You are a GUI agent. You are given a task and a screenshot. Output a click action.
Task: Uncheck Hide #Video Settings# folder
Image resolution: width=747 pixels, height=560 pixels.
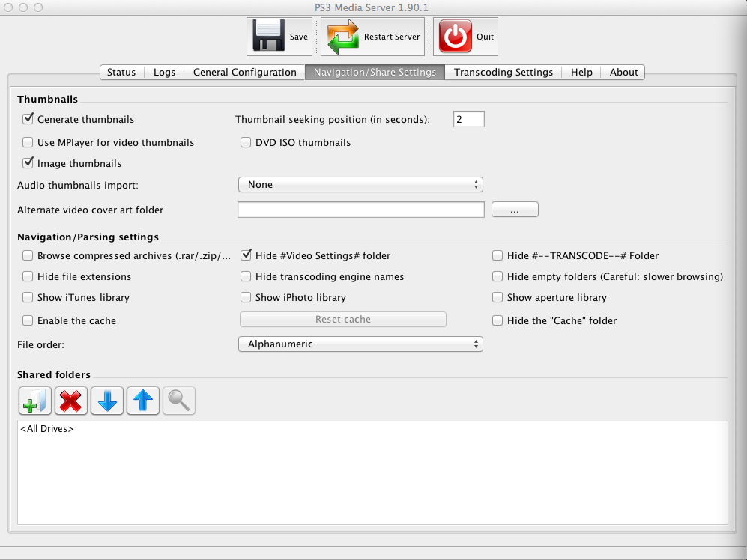[246, 255]
